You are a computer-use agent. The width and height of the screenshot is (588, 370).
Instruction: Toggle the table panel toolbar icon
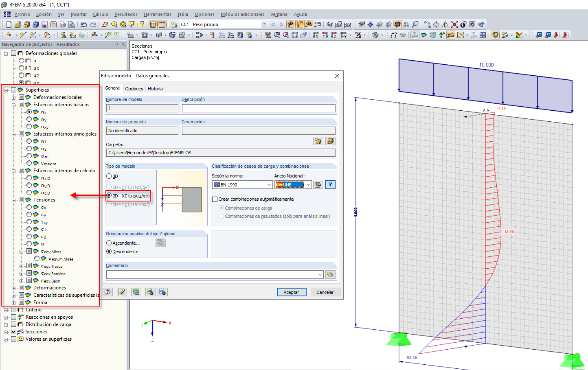click(x=162, y=24)
